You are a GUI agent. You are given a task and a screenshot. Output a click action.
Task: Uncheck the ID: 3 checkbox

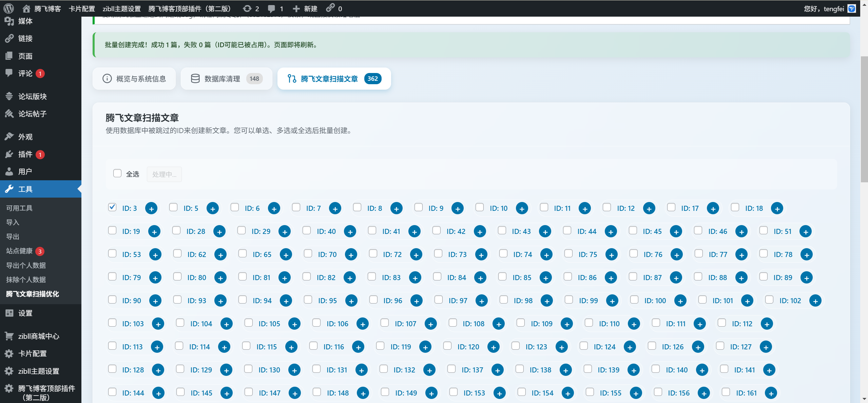[112, 207]
